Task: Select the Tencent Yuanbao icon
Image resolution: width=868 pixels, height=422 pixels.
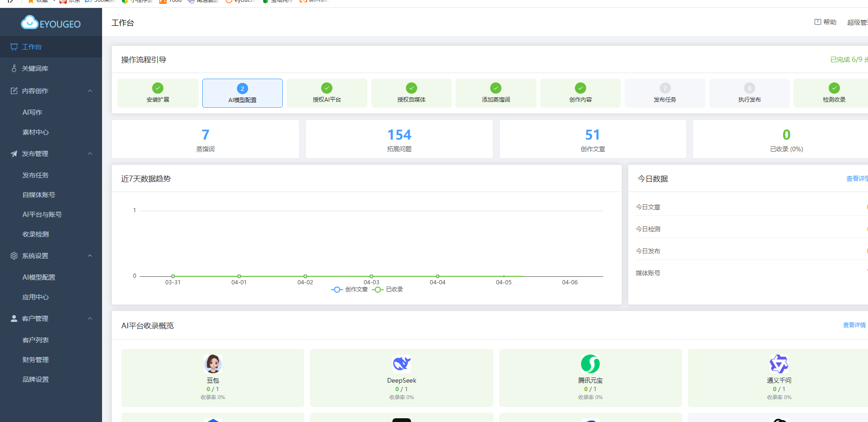Action: (590, 364)
